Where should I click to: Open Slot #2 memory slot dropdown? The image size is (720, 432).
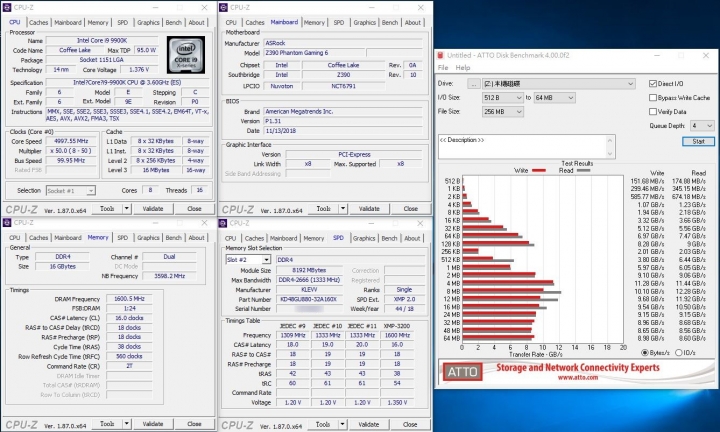click(x=248, y=260)
